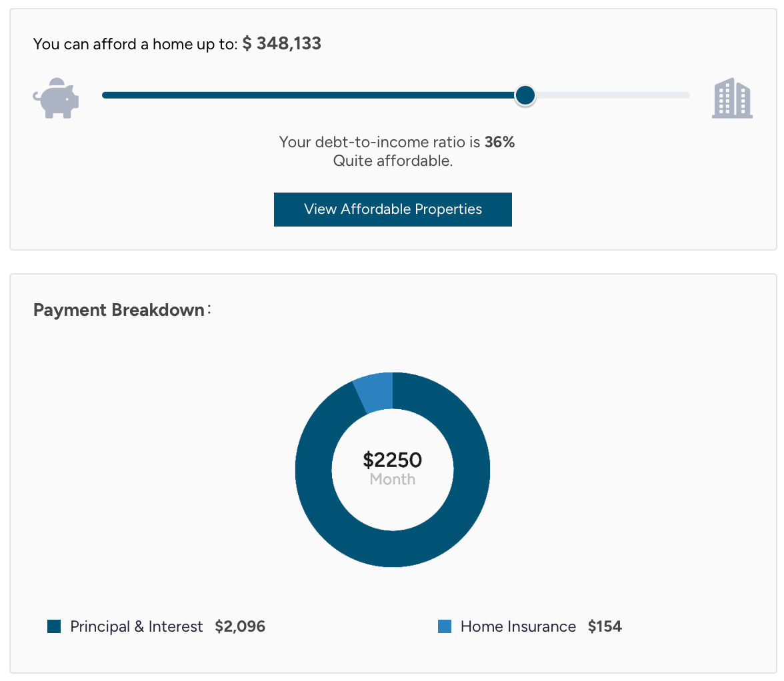
Task: Click the Home Insurance legend color square
Action: click(445, 626)
